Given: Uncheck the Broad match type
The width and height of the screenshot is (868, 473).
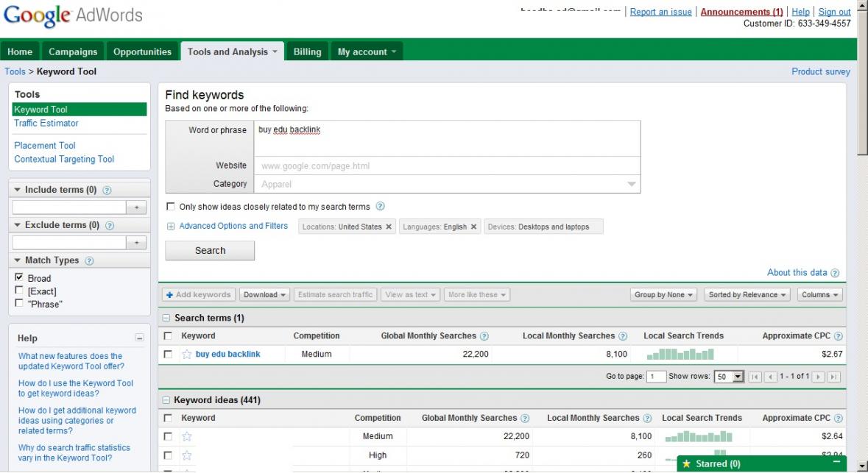Looking at the screenshot, I should (x=19, y=277).
